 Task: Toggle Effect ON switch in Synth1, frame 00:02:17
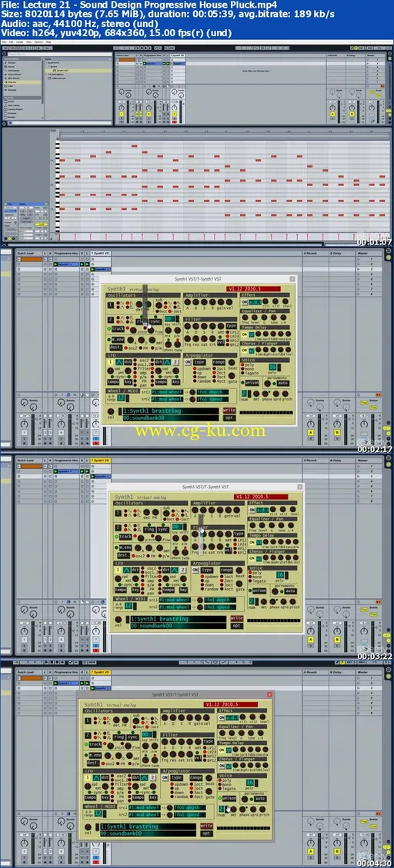click(x=245, y=302)
